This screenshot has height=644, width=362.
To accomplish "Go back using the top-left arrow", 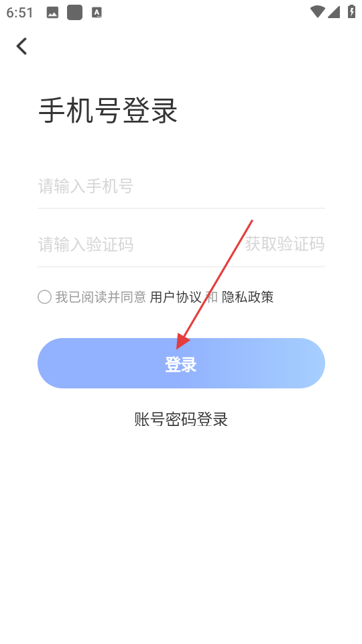I will tap(21, 46).
